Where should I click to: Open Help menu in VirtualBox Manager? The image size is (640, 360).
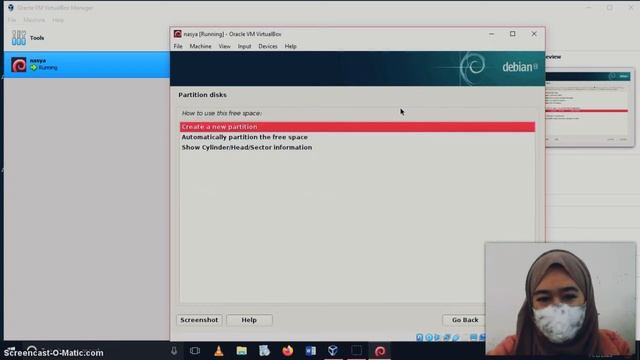point(58,20)
